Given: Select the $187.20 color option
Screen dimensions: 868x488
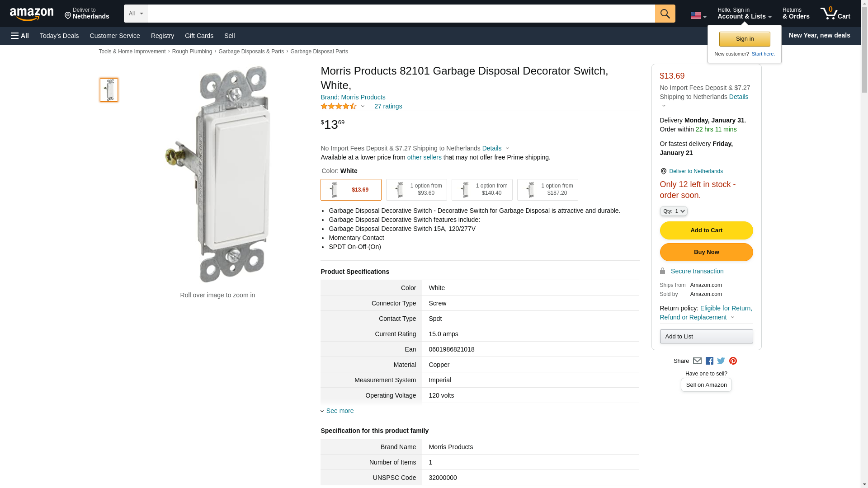Looking at the screenshot, I should [547, 190].
